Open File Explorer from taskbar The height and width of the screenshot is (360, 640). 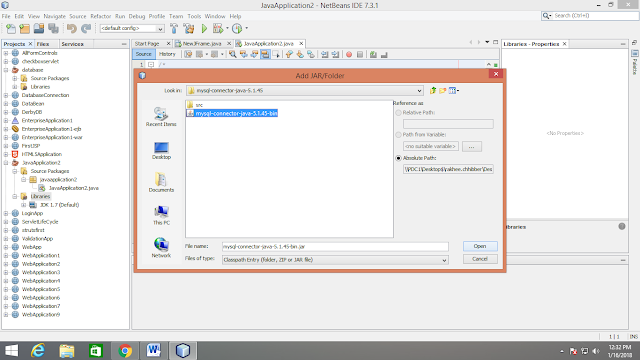[x=67, y=351]
